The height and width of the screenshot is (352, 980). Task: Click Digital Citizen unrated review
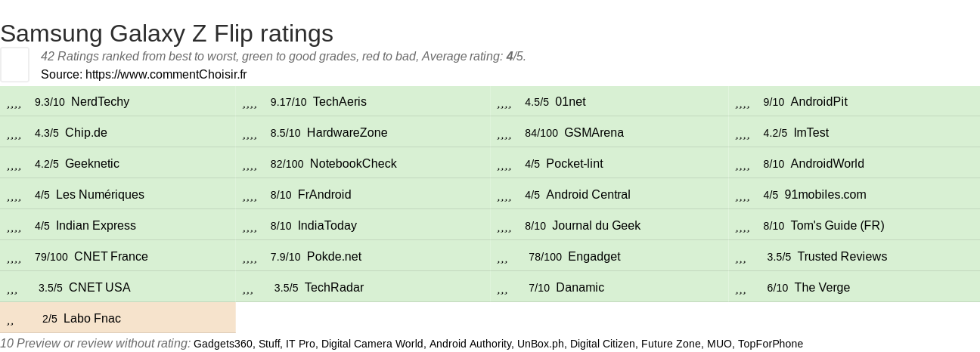[x=603, y=344]
